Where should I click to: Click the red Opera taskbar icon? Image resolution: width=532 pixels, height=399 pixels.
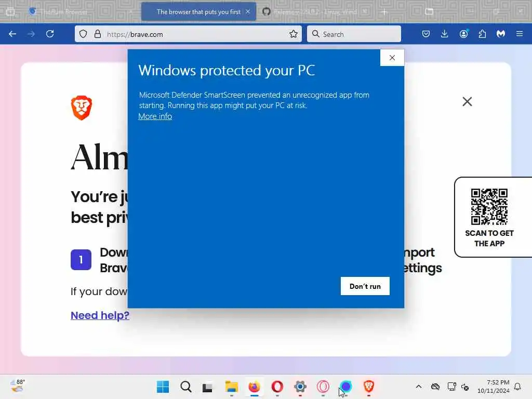tap(277, 387)
